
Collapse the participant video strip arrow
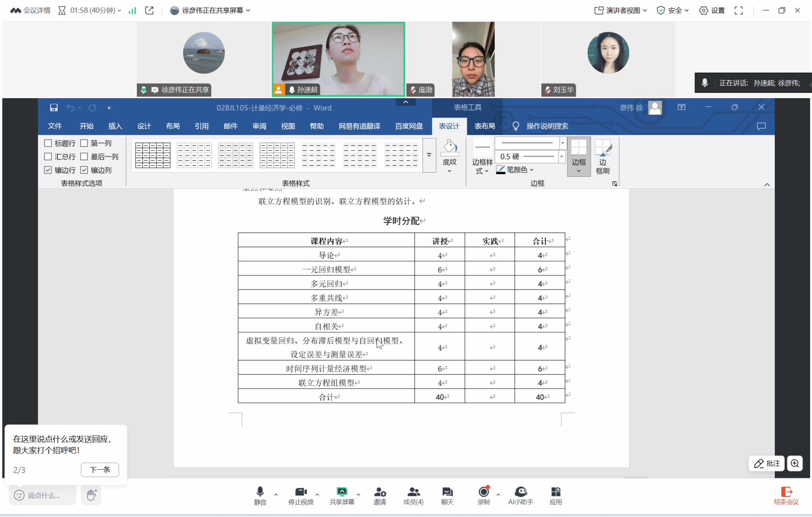(406, 102)
